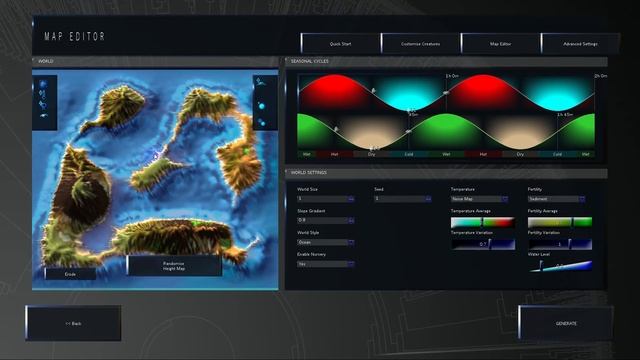Click the 1h 45m marker on the fertility cycle
Screen dimensions: 640x360
(x=565, y=115)
